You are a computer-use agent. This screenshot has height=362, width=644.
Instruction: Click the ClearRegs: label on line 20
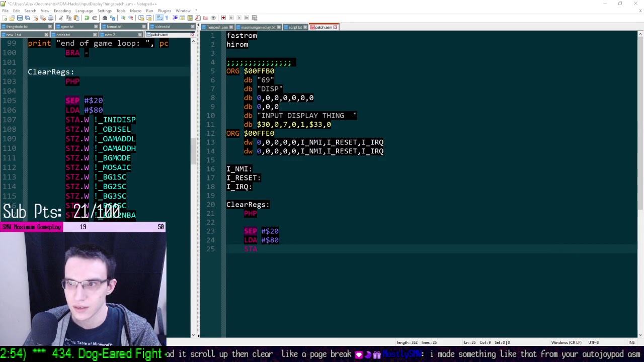(248, 205)
